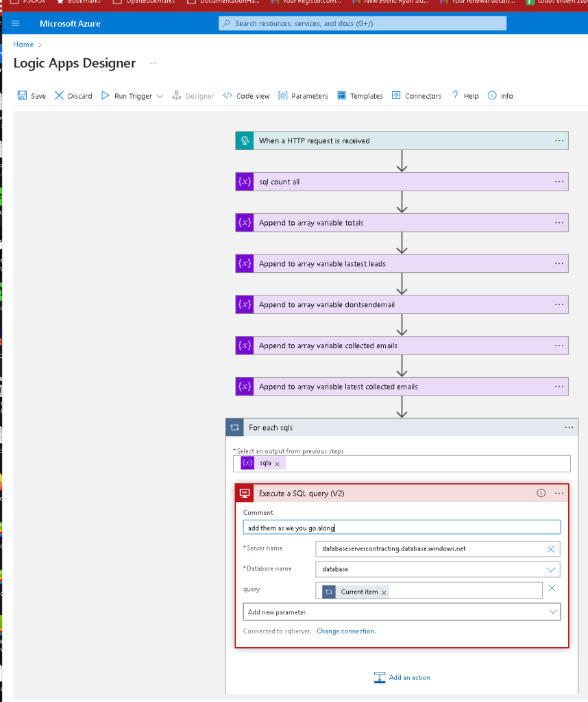Click 'Change connection.' link
Screen dimensions: 588x702
pos(346,631)
